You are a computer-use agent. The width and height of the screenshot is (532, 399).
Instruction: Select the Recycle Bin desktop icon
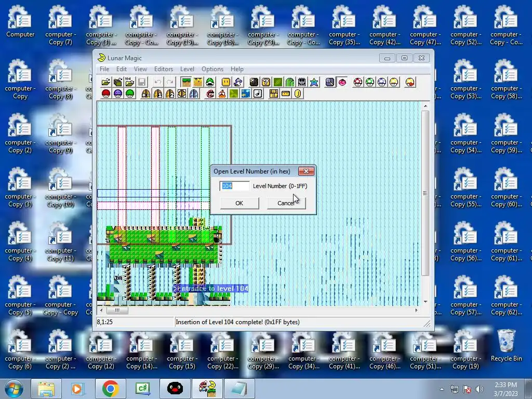[x=506, y=345]
